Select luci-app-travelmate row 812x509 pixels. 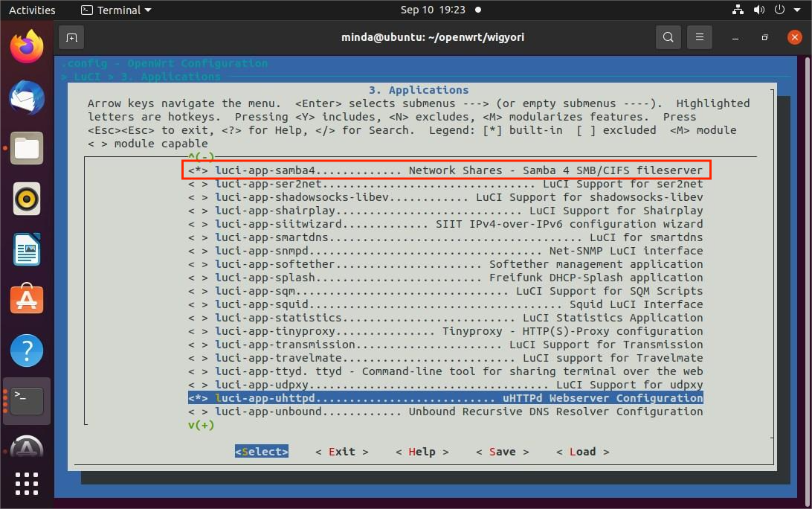445,358
